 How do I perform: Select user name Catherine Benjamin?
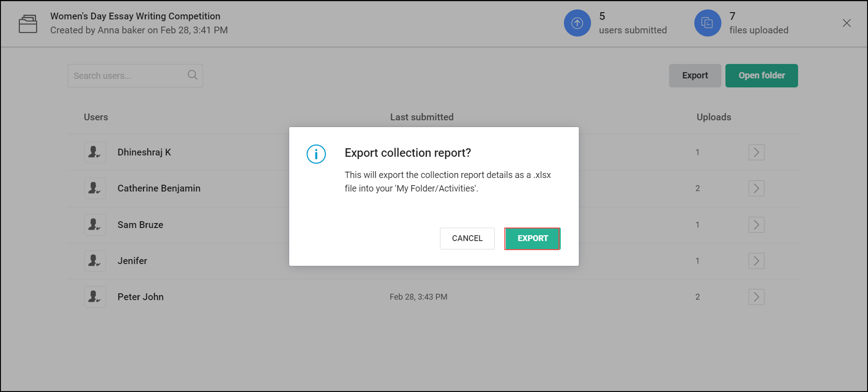click(x=159, y=188)
